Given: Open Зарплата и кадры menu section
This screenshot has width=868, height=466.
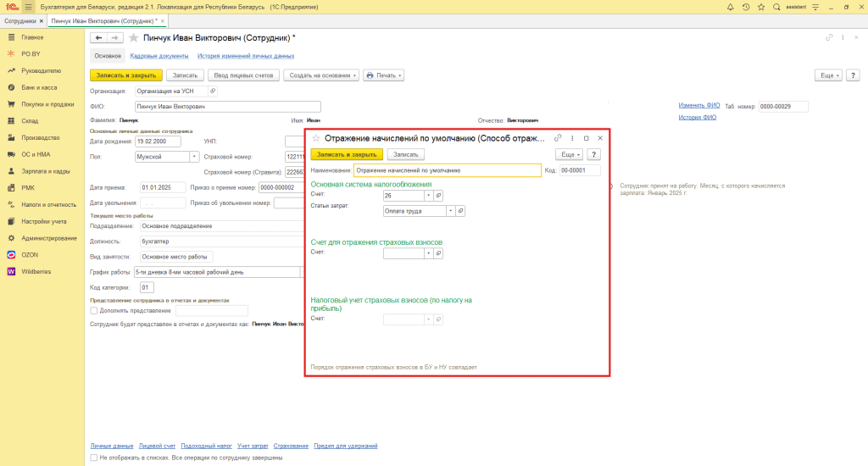Looking at the screenshot, I should tap(46, 171).
